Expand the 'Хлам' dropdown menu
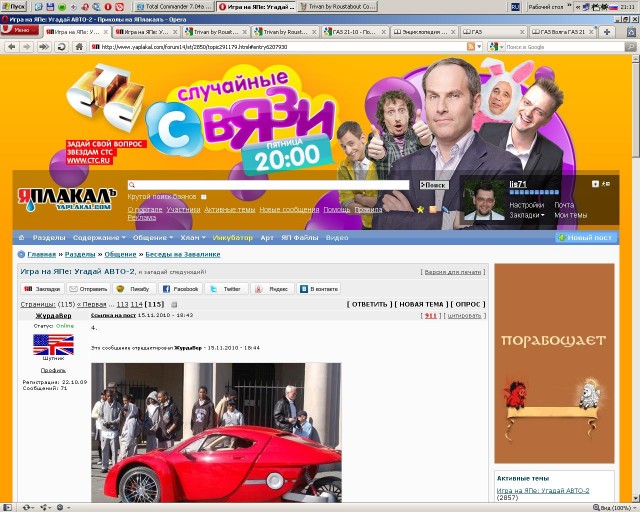Viewport: 640px width, 512px height. click(x=193, y=238)
